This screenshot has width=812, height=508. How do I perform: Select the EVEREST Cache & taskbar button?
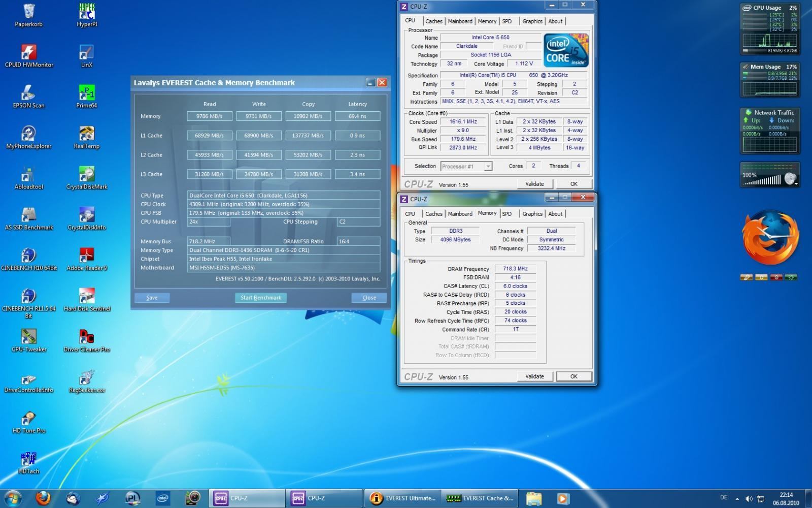pos(481,498)
